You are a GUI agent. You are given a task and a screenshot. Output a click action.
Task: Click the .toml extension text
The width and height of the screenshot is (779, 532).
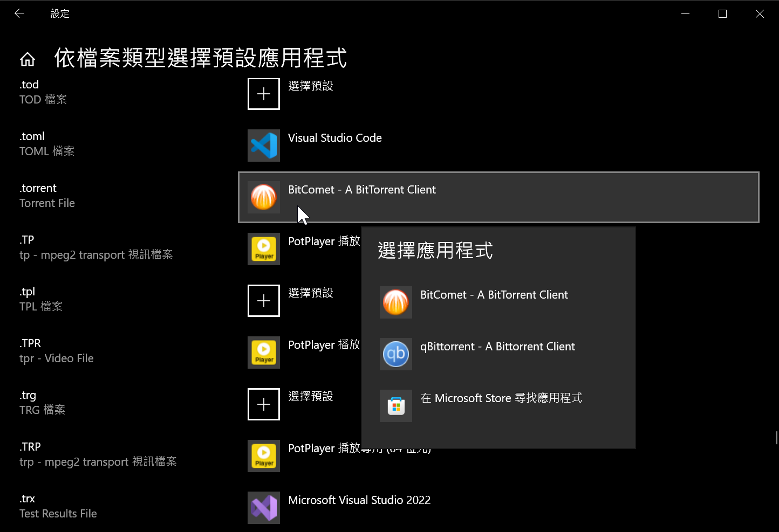pos(32,136)
